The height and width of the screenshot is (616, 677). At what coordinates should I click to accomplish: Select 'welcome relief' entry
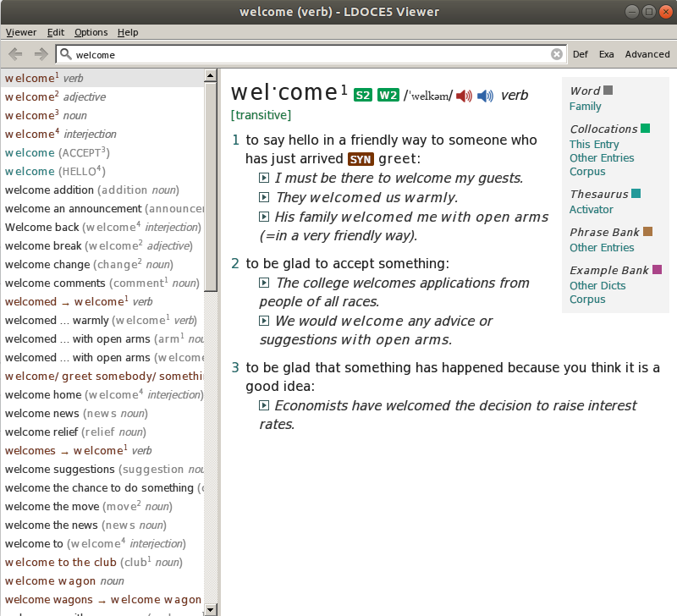[x=102, y=432]
